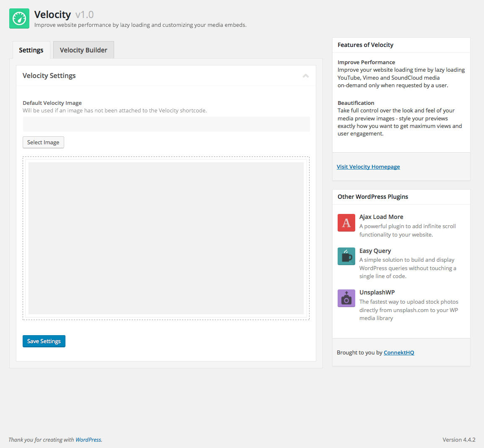
Task: Click the UnsplashWP title
Action: pos(377,292)
